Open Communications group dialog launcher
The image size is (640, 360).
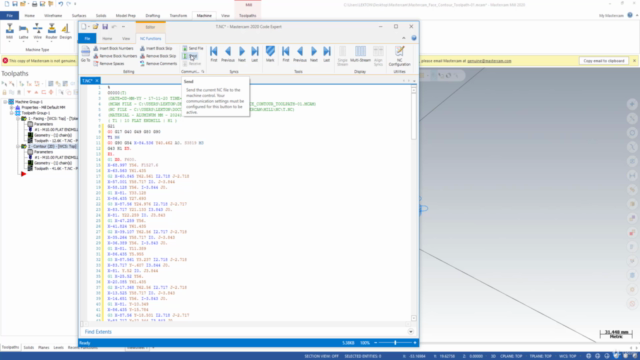point(203,71)
